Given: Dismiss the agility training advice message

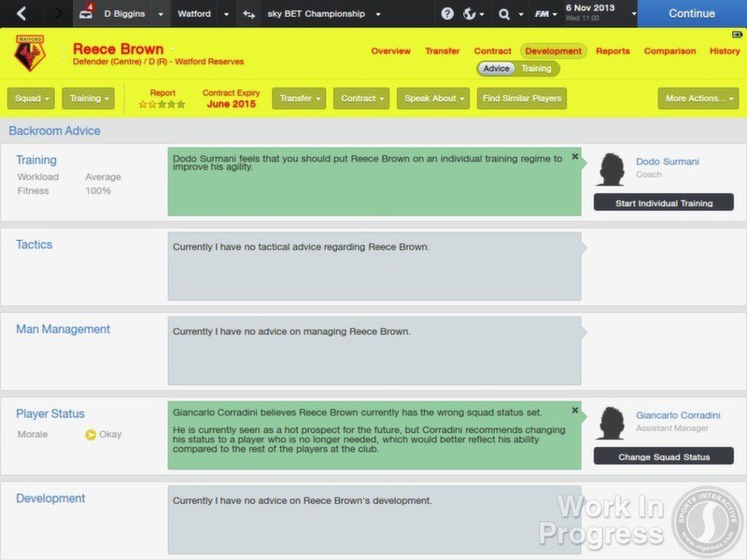Looking at the screenshot, I should coord(574,157).
